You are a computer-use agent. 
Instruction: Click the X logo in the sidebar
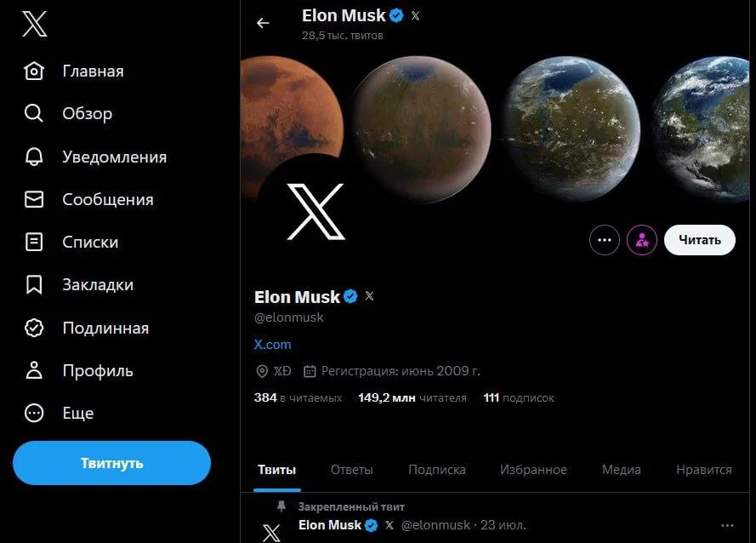[34, 25]
